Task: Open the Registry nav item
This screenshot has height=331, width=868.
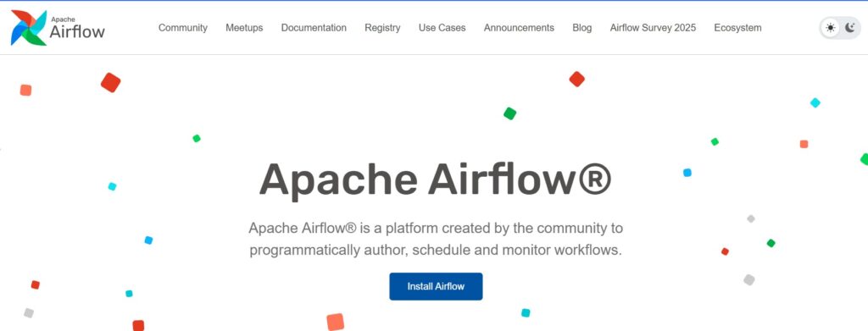Action: [x=382, y=28]
